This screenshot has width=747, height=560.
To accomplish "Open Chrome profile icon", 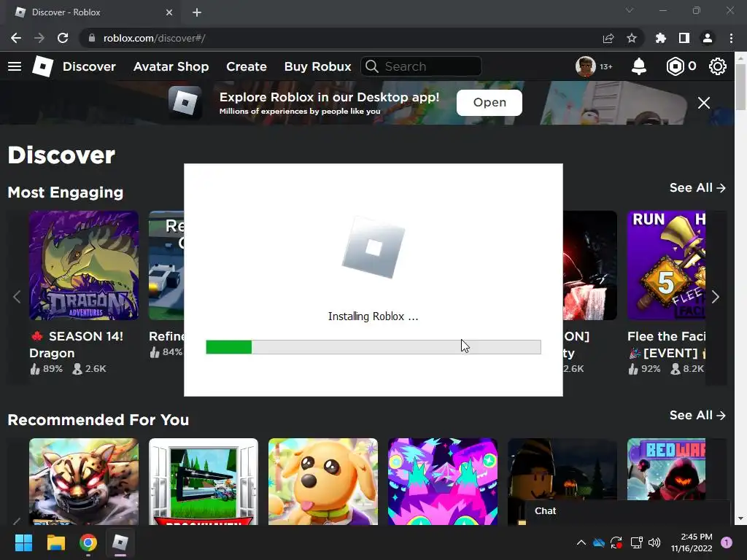I will coord(708,38).
